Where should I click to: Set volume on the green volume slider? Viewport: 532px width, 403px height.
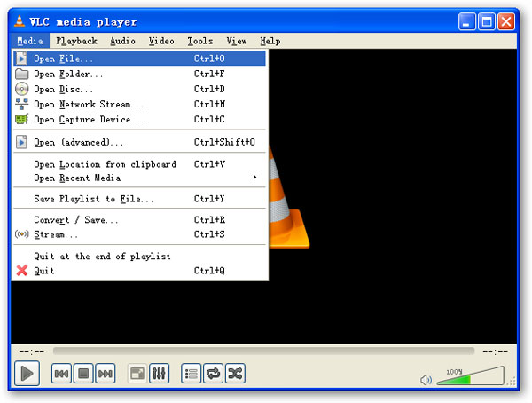pos(470,376)
